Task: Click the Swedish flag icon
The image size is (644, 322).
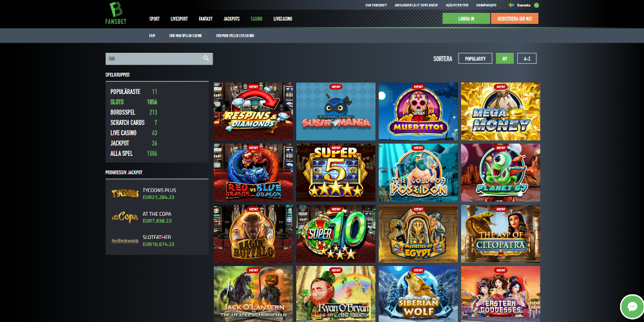Action: click(x=511, y=5)
